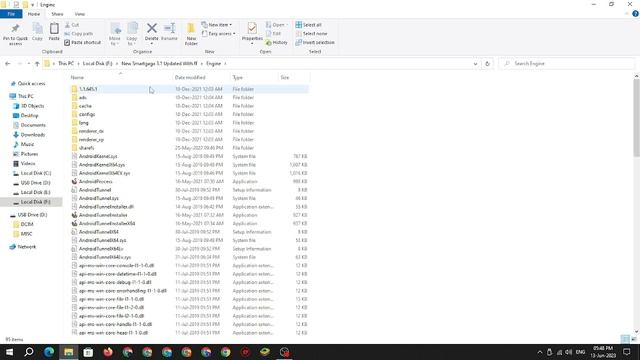Image resolution: width=640 pixels, height=360 pixels.
Task: Switch to the Home ribbon tab
Action: (x=34, y=14)
